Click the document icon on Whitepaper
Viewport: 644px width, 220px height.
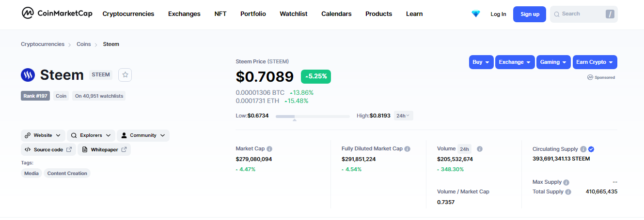(85, 149)
